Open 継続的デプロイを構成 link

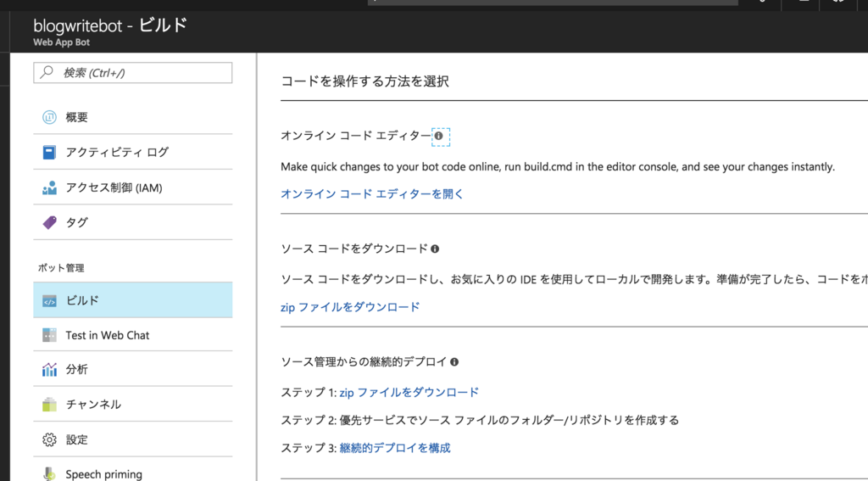coord(395,448)
